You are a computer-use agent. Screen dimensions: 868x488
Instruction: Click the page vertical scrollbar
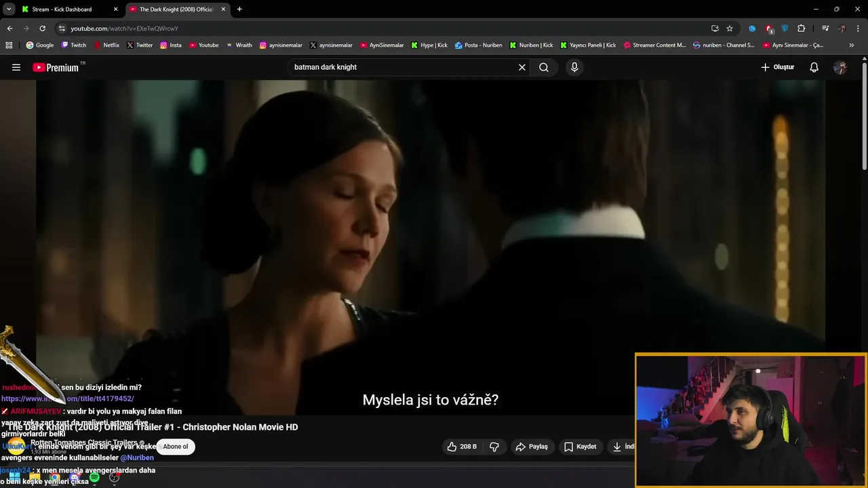tap(865, 115)
